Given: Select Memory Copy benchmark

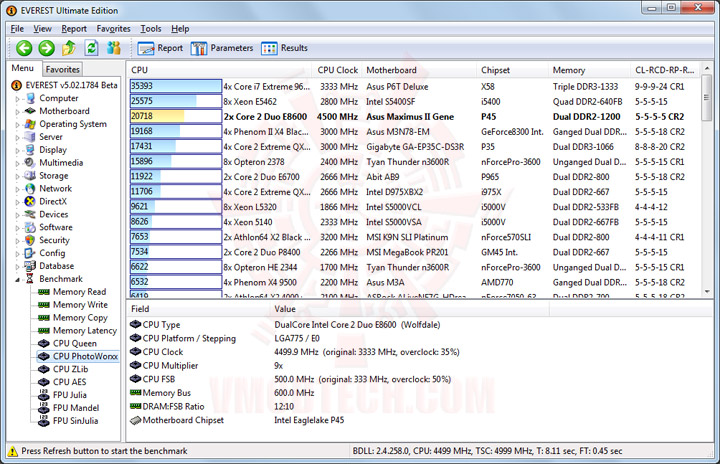Looking at the screenshot, I should pos(80,317).
